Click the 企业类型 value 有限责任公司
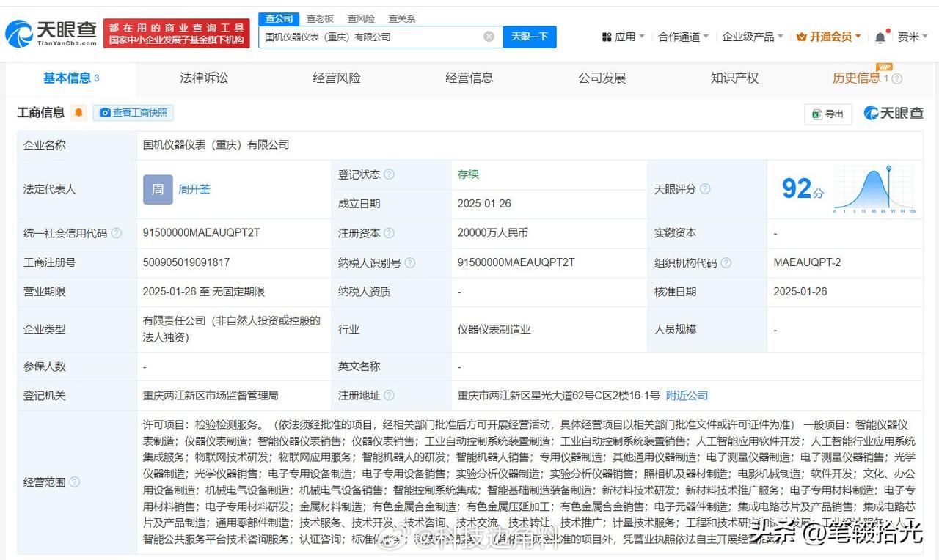This screenshot has height=560, width=939. tap(233, 329)
